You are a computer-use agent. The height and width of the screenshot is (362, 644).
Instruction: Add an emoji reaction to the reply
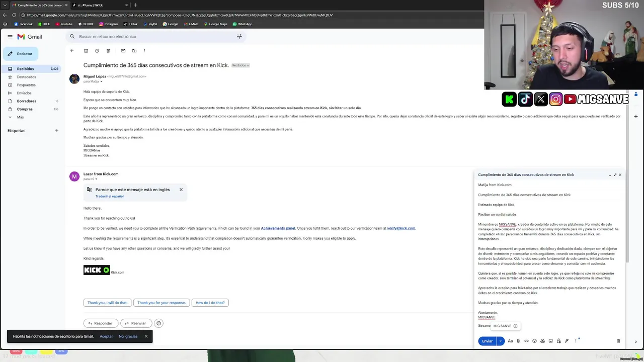(x=158, y=323)
